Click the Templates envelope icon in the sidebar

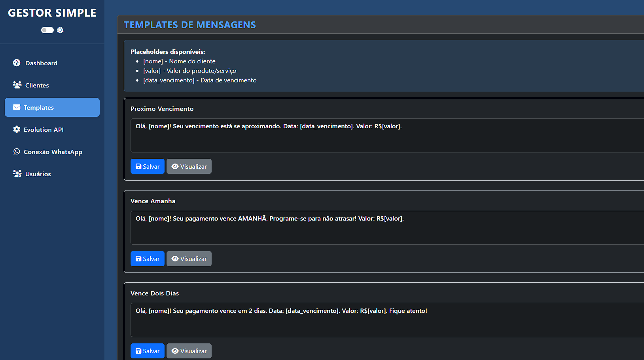pyautogui.click(x=17, y=107)
